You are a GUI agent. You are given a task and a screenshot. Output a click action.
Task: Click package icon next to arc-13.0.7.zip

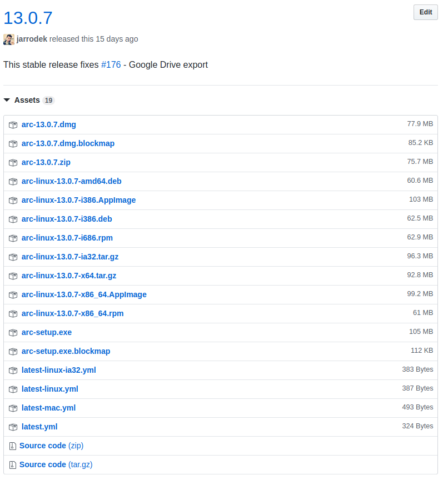(x=13, y=163)
